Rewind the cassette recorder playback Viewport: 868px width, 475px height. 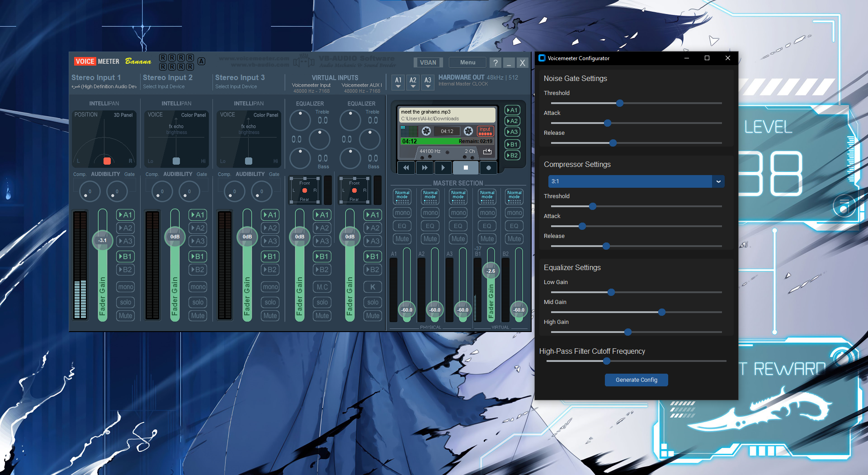406,168
